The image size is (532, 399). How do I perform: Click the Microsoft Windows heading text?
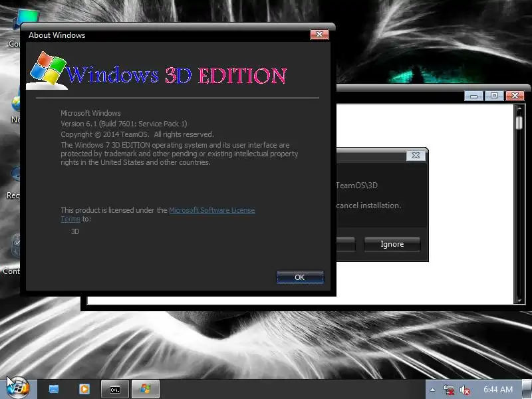[90, 113]
